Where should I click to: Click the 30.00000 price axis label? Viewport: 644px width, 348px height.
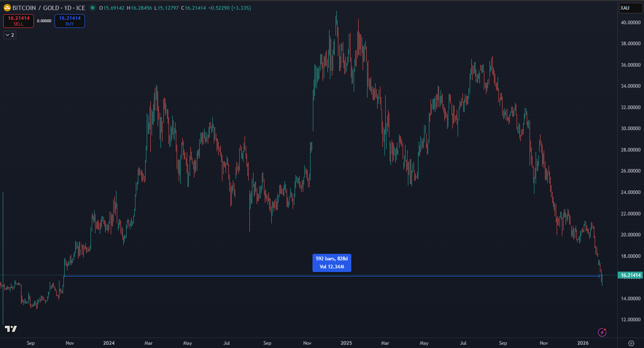[x=631, y=129]
